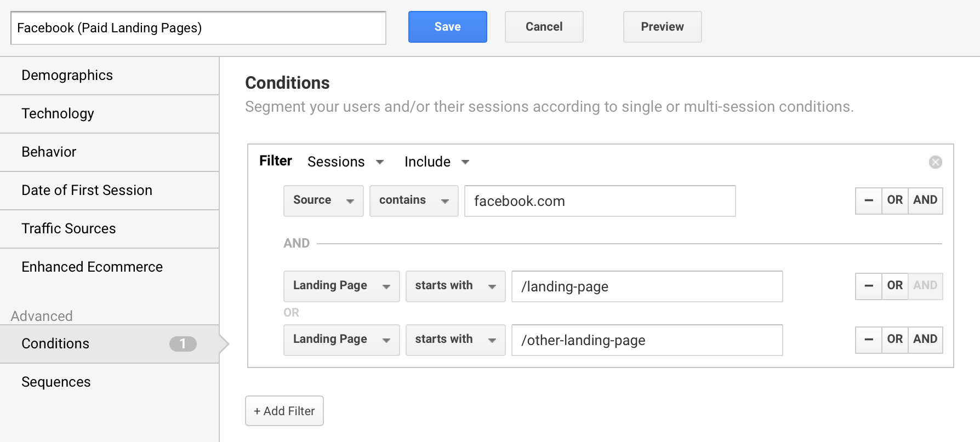This screenshot has height=442, width=980.
Task: Click the + Add Filter button
Action: coord(284,411)
